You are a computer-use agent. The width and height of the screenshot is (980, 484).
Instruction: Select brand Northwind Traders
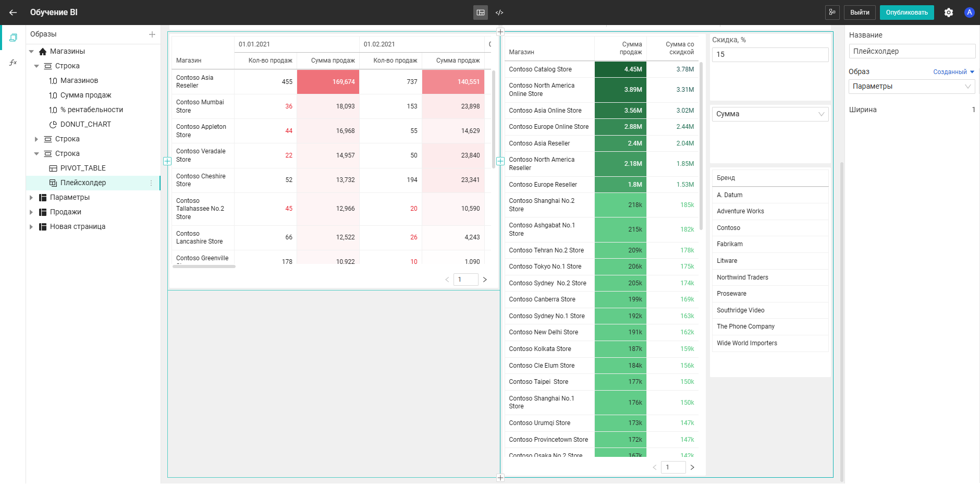(x=770, y=277)
